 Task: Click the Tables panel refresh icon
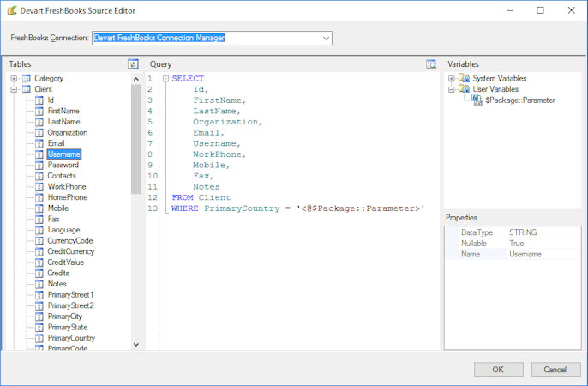(x=133, y=64)
